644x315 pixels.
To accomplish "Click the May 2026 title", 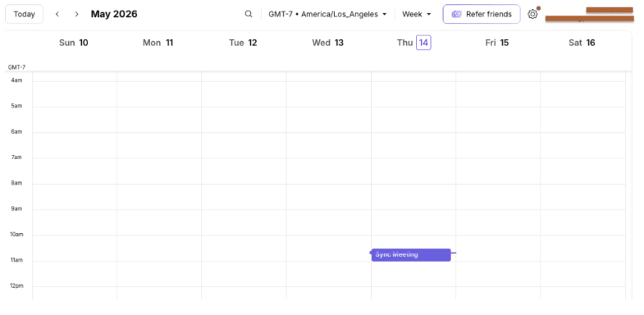I will [114, 14].
